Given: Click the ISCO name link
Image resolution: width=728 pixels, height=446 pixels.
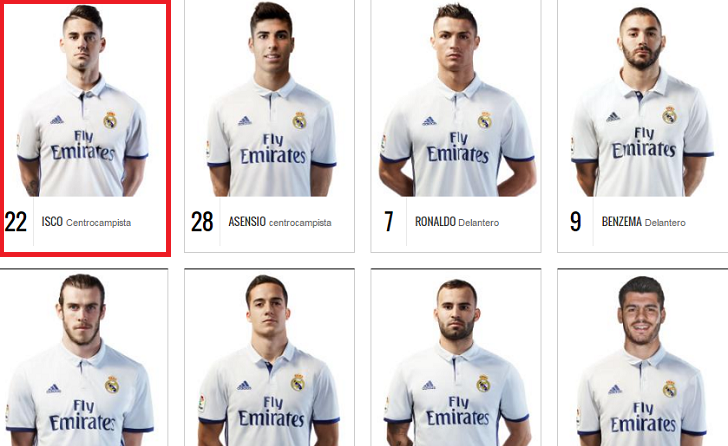Looking at the screenshot, I should tap(52, 222).
